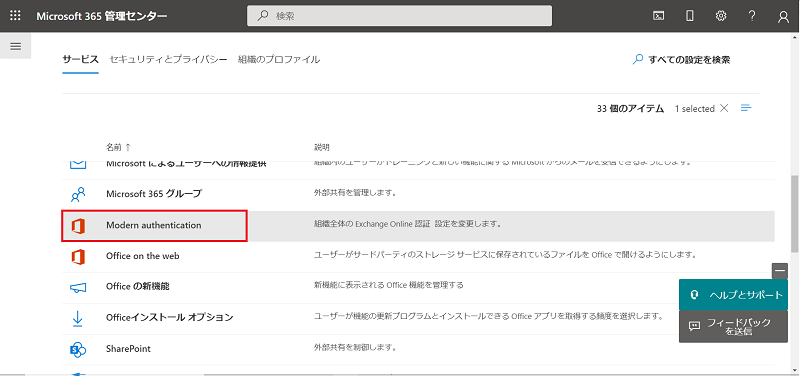800x376 pixels.
Task: Focus the 検索 search input field
Action: [399, 16]
